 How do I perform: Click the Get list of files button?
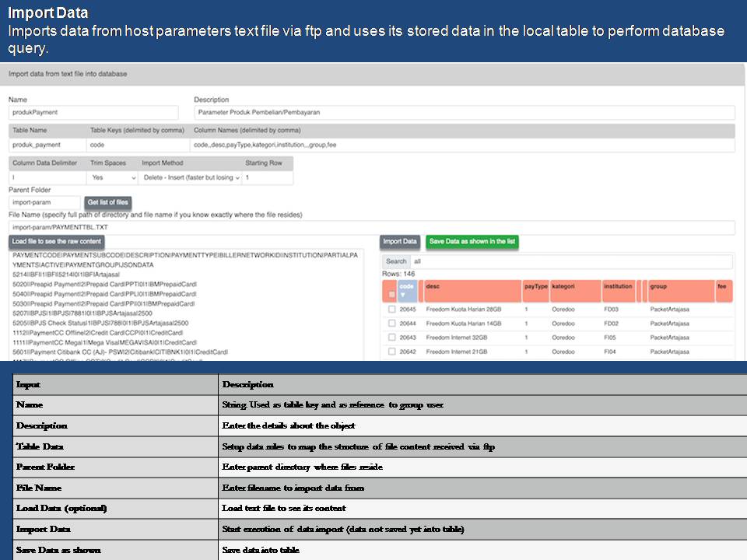point(107,202)
